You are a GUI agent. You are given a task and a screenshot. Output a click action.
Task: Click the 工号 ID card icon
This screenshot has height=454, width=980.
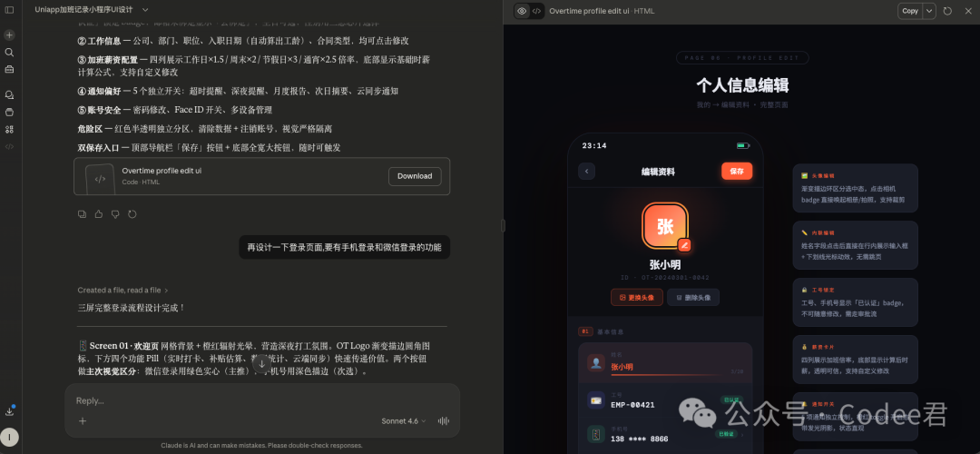(595, 400)
